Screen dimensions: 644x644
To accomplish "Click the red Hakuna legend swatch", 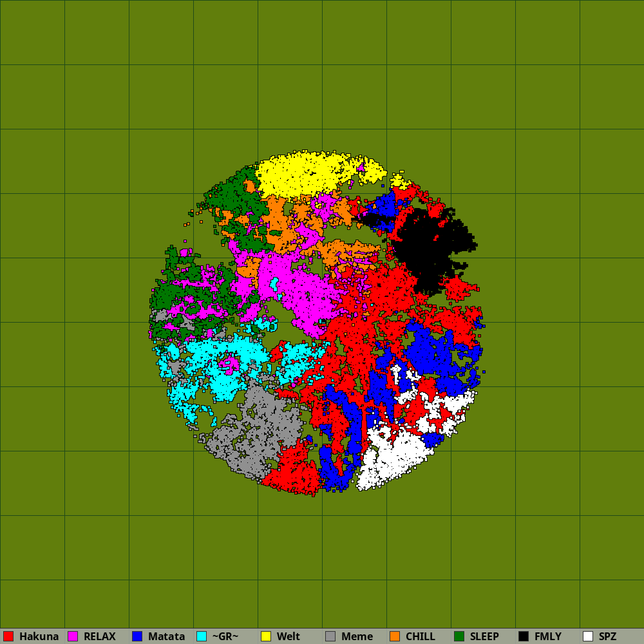I will 8,636.
